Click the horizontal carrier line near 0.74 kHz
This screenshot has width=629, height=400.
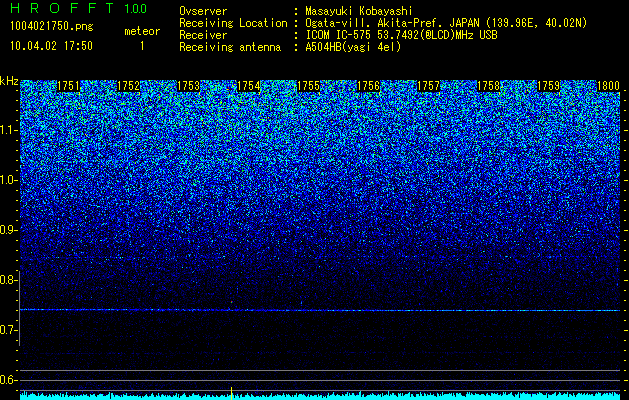320,310
